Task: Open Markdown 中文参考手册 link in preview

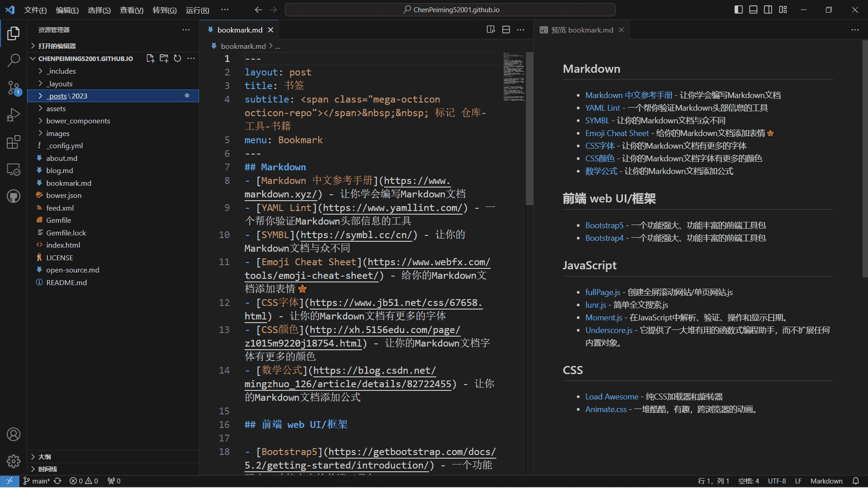Action: [629, 95]
